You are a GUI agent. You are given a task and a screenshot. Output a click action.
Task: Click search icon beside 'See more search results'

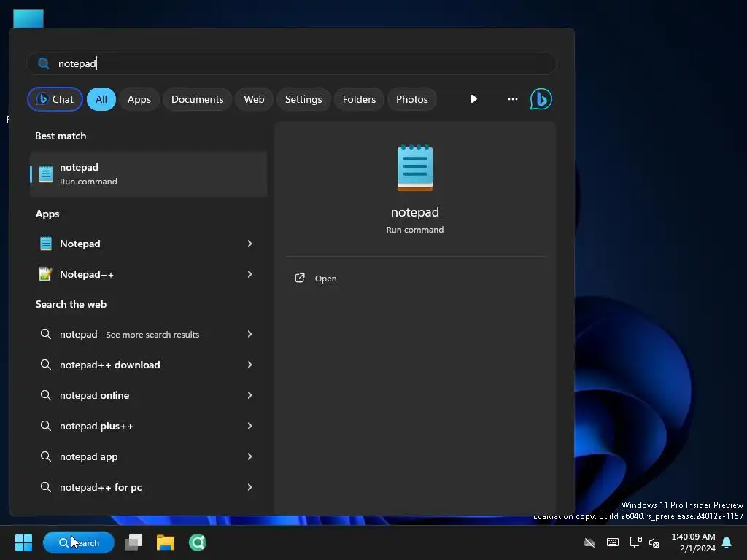coord(46,334)
